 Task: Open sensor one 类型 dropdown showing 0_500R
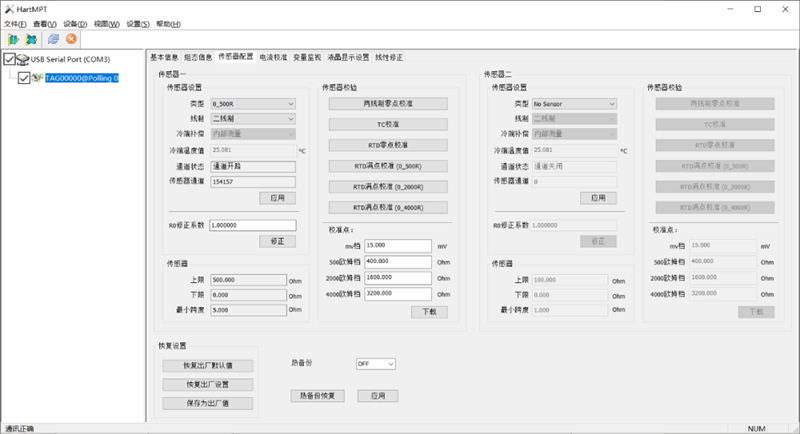coord(253,104)
